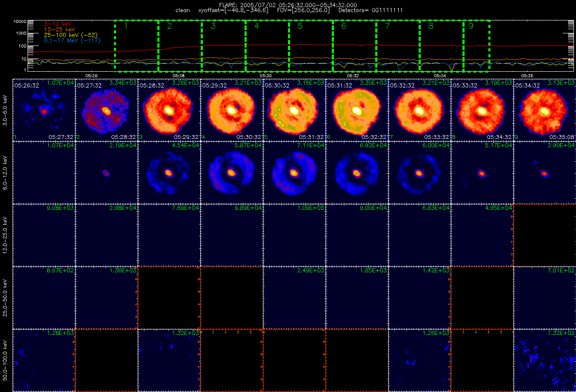Click the 10000 tick on the count axis

(20, 21)
